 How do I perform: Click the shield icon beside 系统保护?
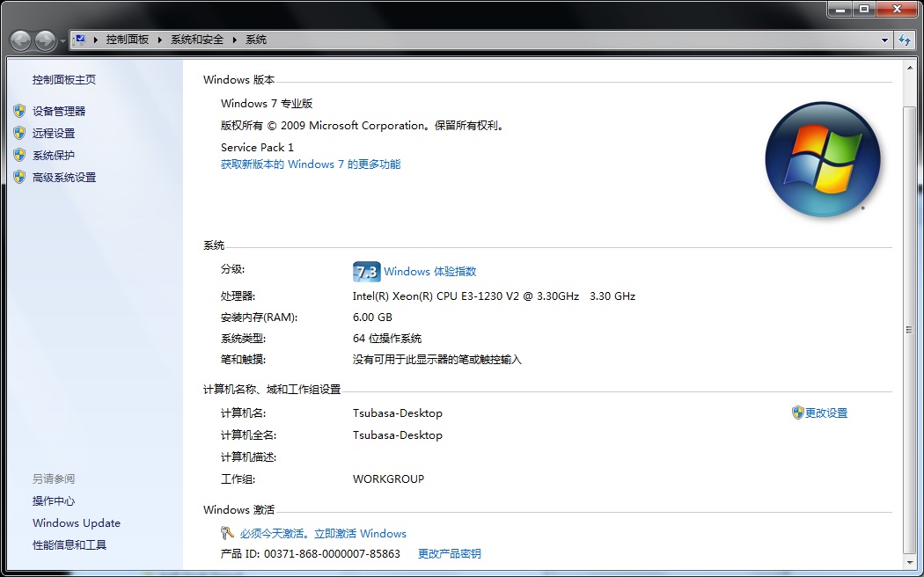[x=19, y=155]
